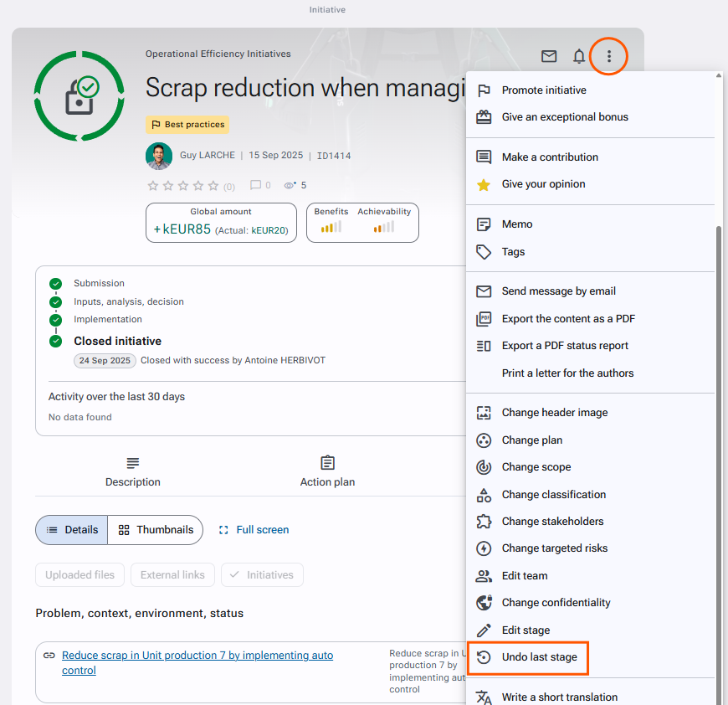The width and height of the screenshot is (728, 705).
Task: Open the three-dot more options menu
Action: (608, 57)
